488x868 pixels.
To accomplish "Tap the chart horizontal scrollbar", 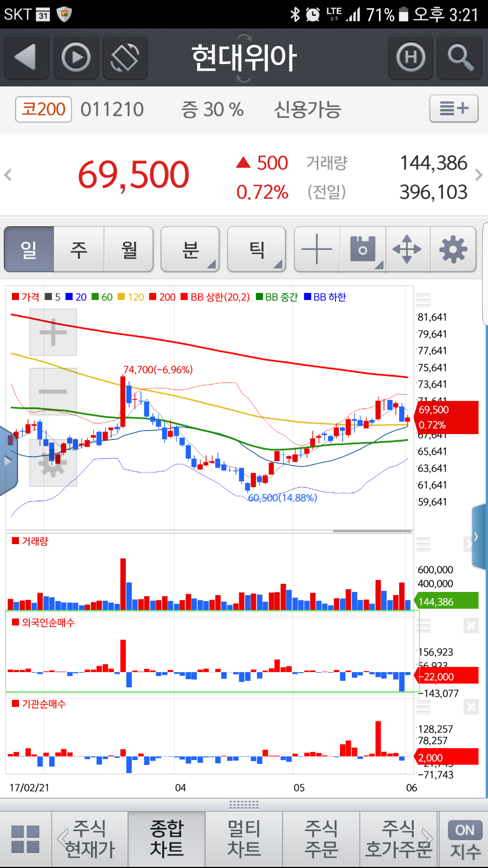I will (373, 531).
